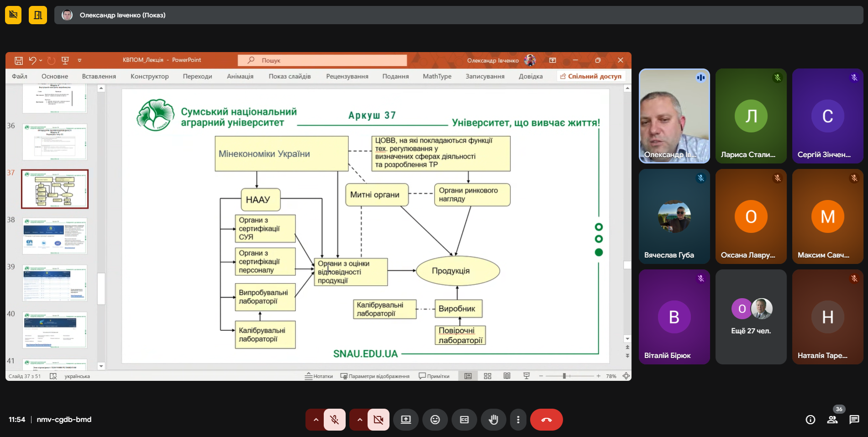Show the participants list

(832, 420)
